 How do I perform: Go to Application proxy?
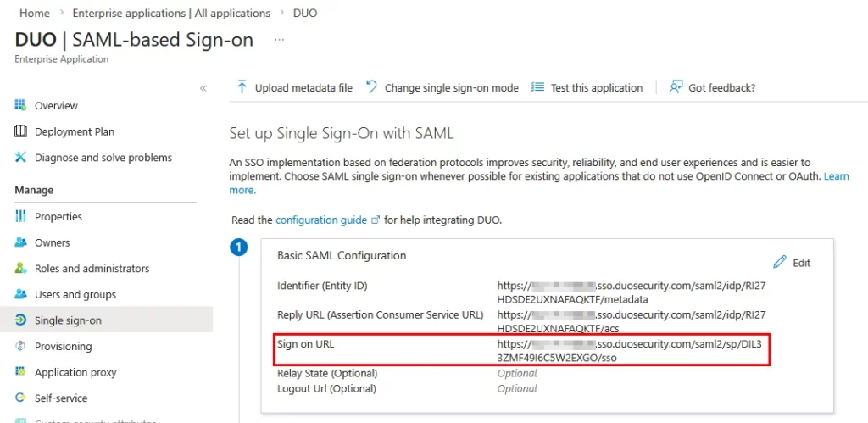(x=75, y=372)
